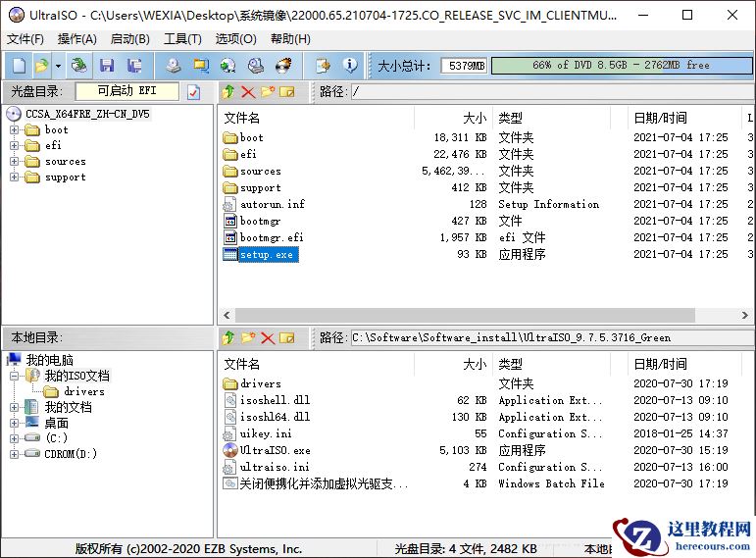Open 文件(F) menu

[25, 39]
